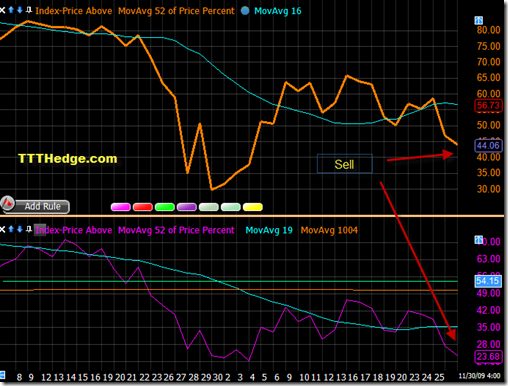The width and height of the screenshot is (508, 386).
Task: Pick the pale gray-green color swatch
Action: point(209,207)
